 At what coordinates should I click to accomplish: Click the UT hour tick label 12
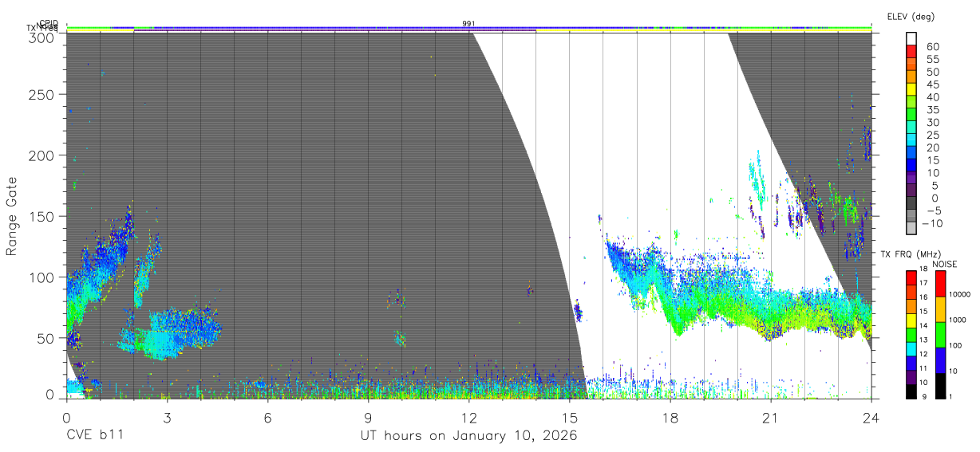point(469,417)
